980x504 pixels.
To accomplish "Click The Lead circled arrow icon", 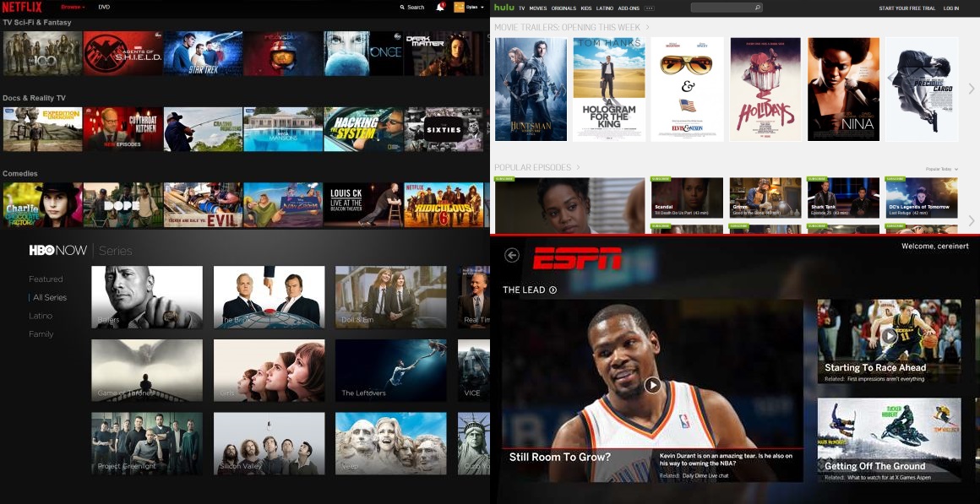I will (x=553, y=290).
